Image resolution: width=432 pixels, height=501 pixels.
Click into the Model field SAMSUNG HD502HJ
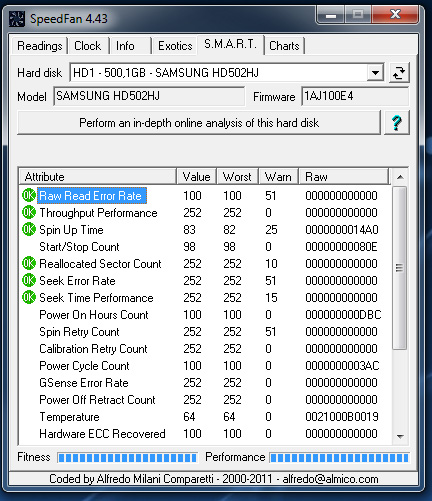pyautogui.click(x=149, y=96)
